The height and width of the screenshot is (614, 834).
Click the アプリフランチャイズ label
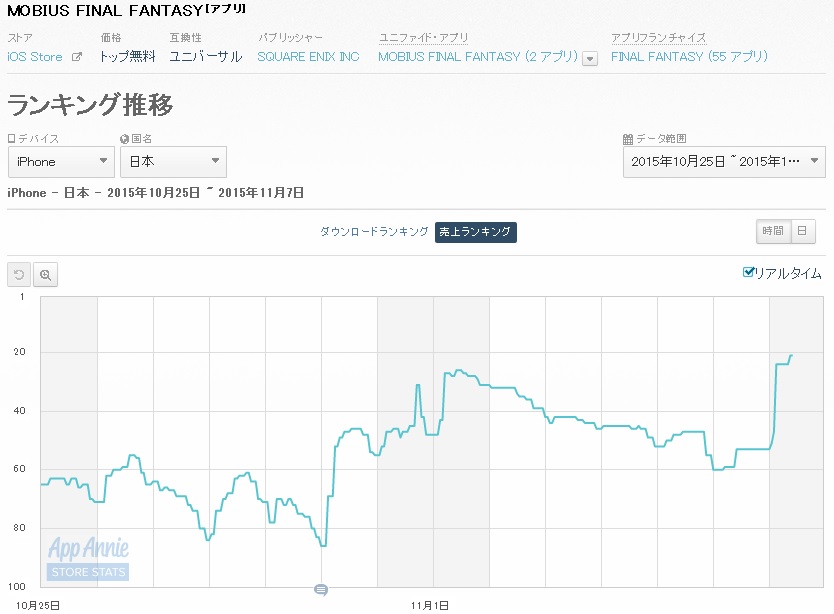coord(658,38)
